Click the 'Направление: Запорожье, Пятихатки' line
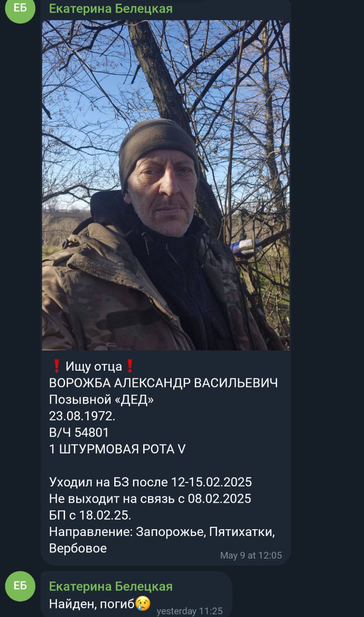This screenshot has height=617, width=364. 162,532
